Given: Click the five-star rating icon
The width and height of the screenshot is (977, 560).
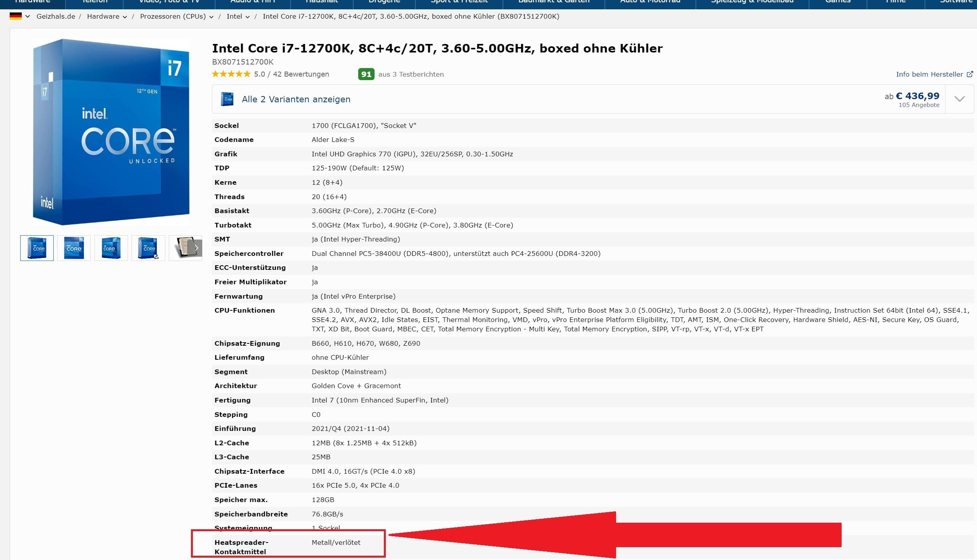Looking at the screenshot, I should point(231,74).
